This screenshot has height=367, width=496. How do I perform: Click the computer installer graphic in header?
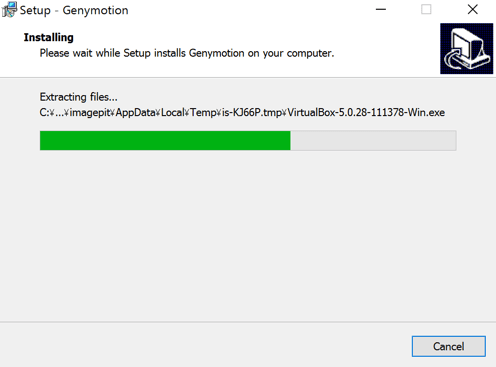tap(466, 49)
